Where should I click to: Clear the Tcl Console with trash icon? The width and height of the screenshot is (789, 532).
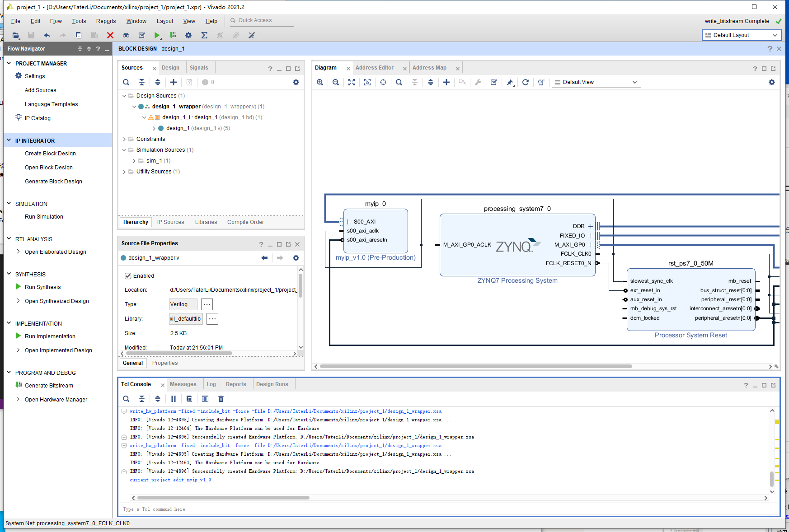click(x=221, y=399)
